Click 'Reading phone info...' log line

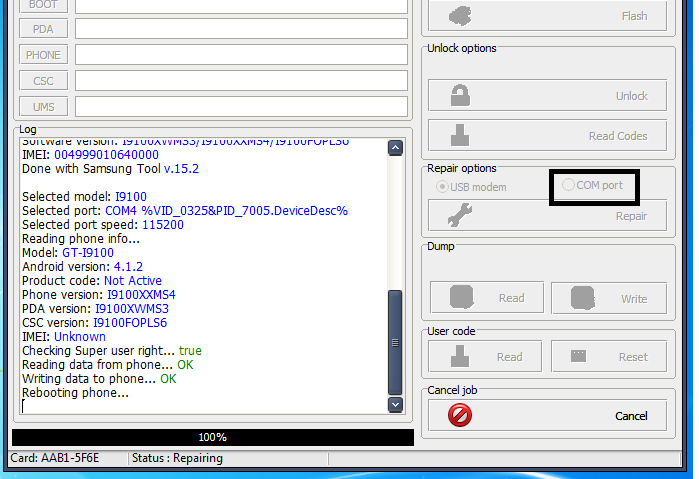click(x=81, y=239)
